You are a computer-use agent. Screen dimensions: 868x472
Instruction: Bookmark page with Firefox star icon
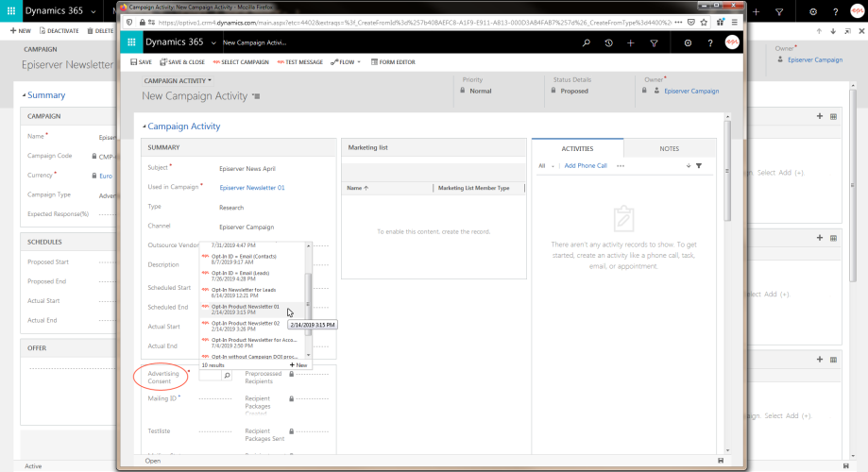[704, 23]
